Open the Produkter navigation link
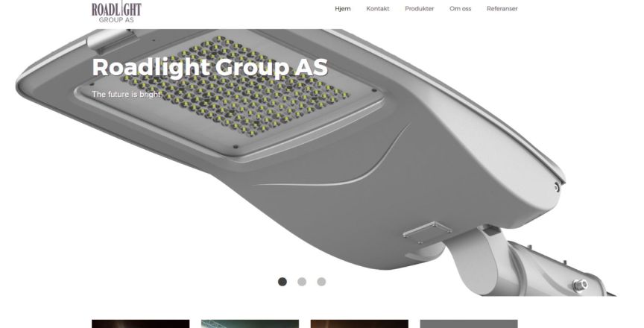Image resolution: width=644 pixels, height=328 pixels. click(x=420, y=9)
